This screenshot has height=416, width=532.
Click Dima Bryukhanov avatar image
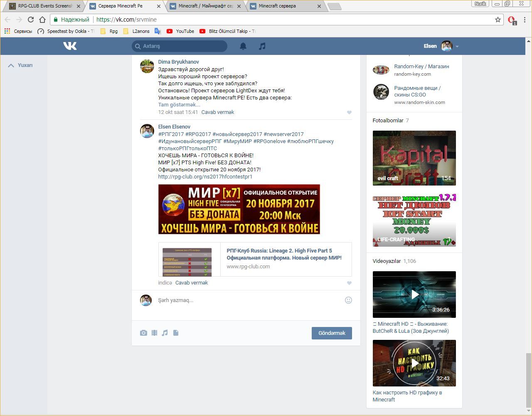147,66
